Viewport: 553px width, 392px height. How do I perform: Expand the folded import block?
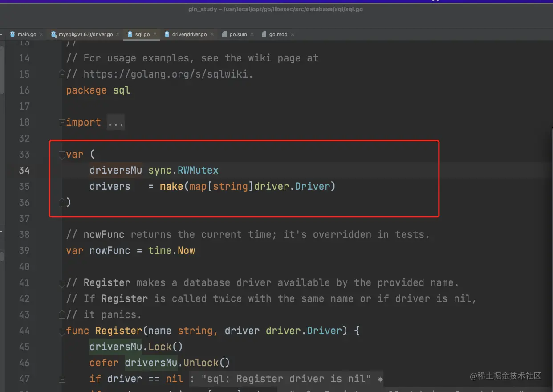point(62,122)
